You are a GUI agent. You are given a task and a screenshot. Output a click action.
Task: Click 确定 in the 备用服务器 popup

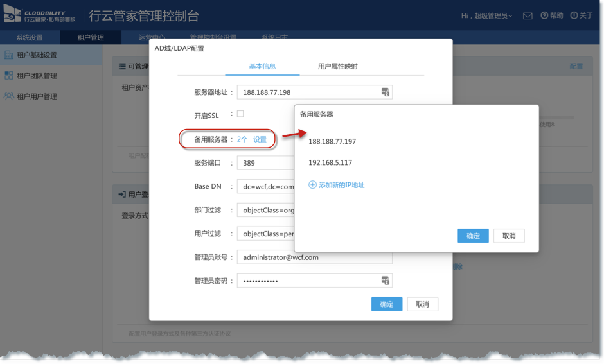(x=473, y=236)
